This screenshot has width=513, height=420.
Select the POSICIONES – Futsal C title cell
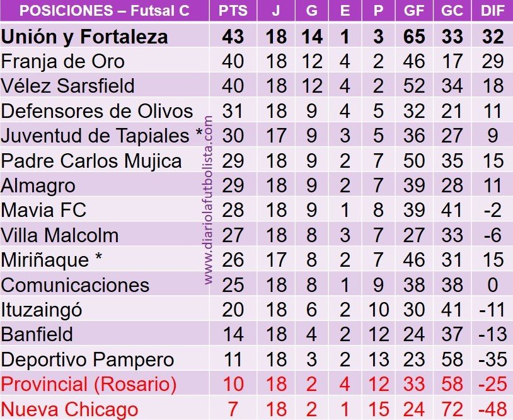tap(105, 11)
